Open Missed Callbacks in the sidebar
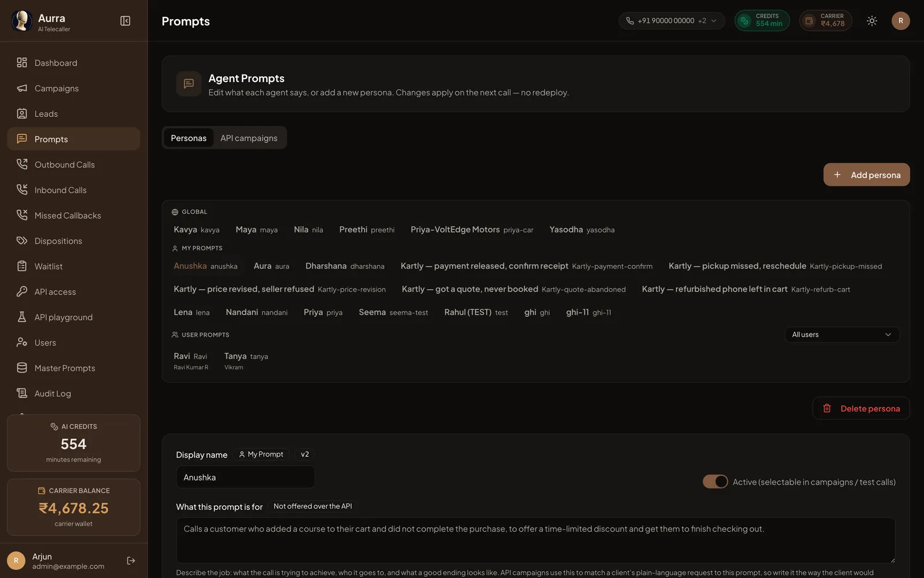Viewport: 924px width, 578px height. pos(73,215)
